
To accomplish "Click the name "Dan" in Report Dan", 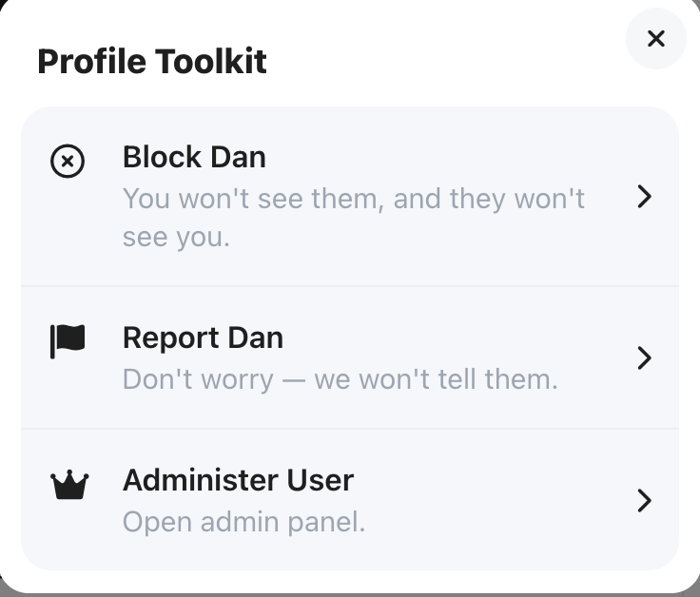I will click(256, 337).
